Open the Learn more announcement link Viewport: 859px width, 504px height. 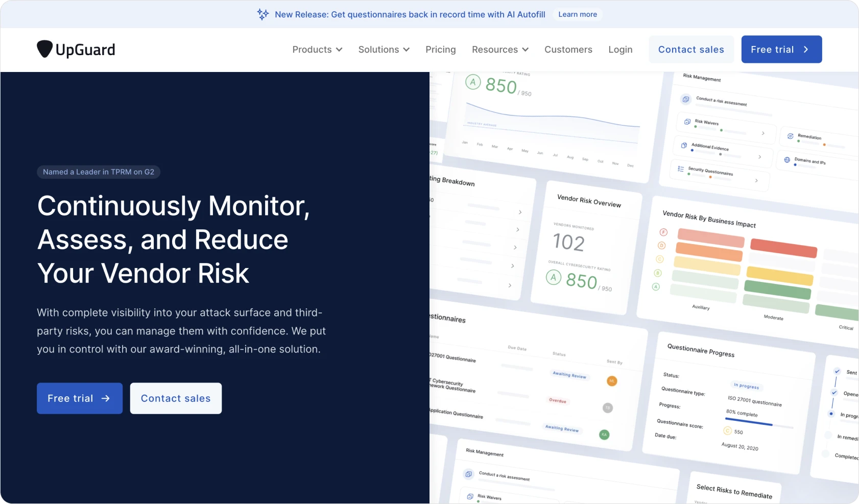coord(578,14)
